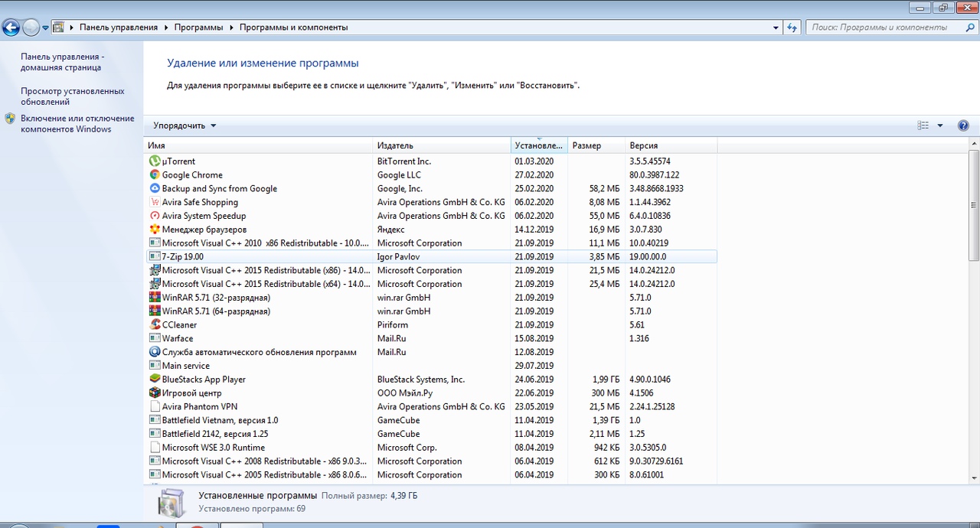Expand the arrow after Программы breadcrumb
The image size is (980, 528).
(x=231, y=28)
